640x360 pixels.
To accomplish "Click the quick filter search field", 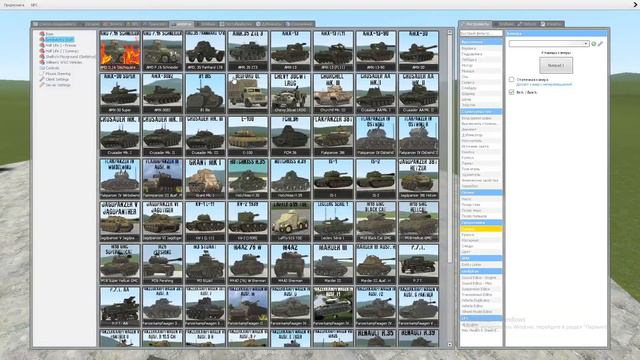I will (x=481, y=33).
